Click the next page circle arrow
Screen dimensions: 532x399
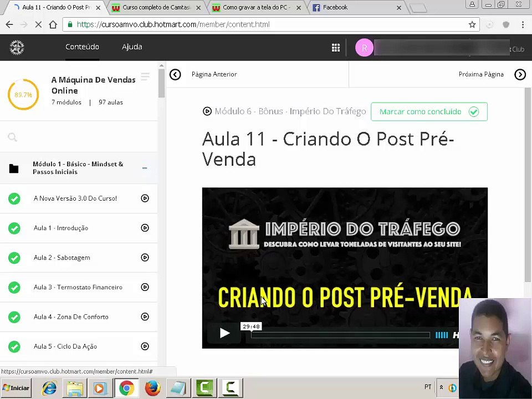520,74
